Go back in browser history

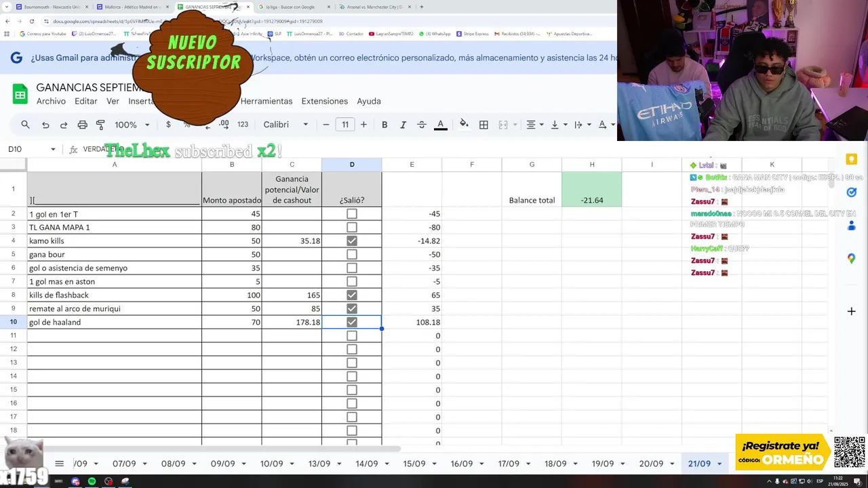pos(7,21)
